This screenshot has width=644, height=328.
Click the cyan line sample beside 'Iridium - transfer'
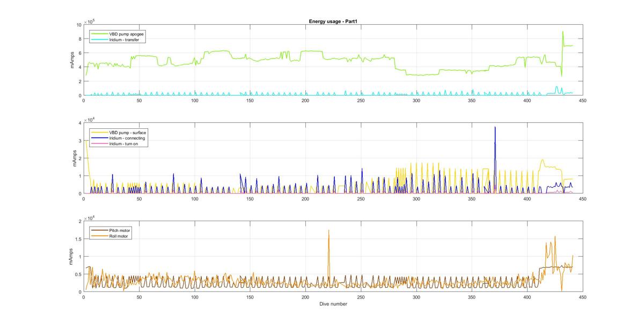point(99,39)
